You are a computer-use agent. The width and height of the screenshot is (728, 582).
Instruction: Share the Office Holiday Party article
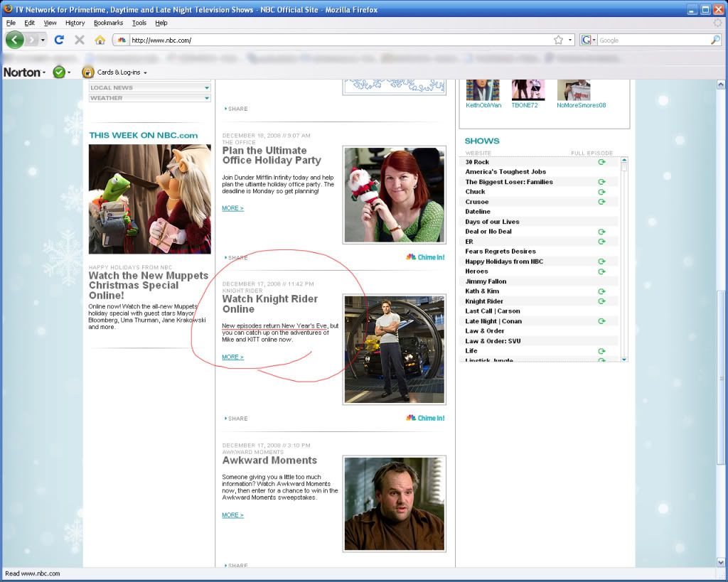[236, 257]
